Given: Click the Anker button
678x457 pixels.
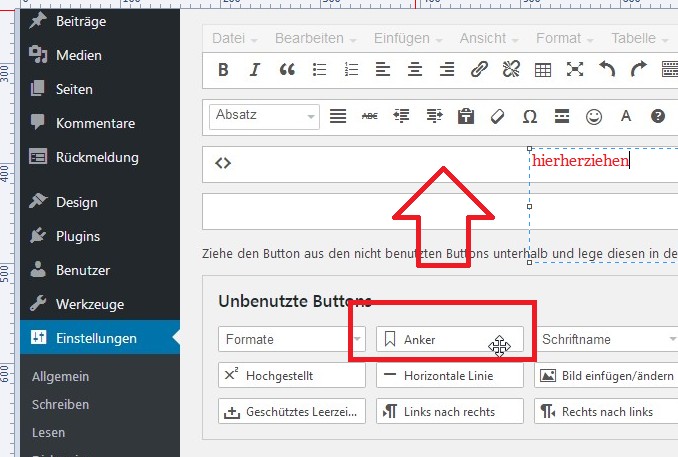Looking at the screenshot, I should coord(449,340).
